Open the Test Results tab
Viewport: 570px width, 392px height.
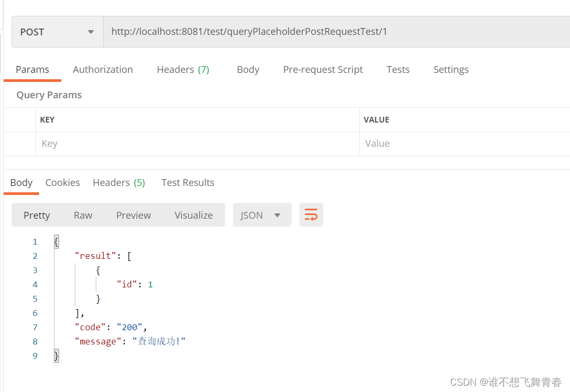188,183
